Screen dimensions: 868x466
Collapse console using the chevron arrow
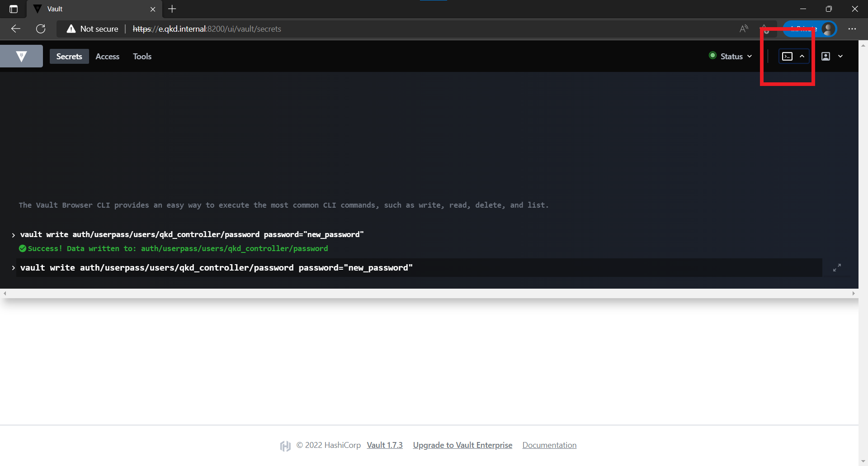tap(802, 57)
